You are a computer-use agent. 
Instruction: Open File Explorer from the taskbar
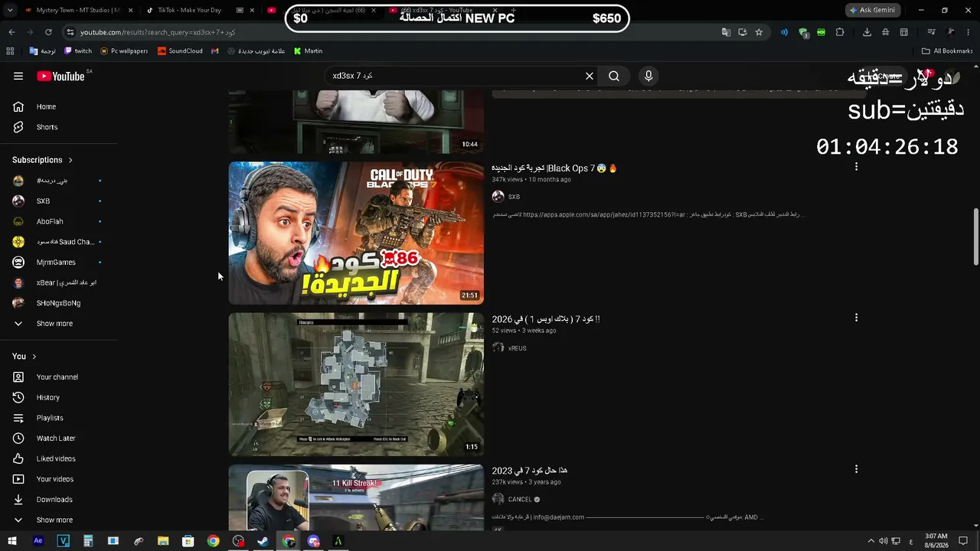point(163,541)
